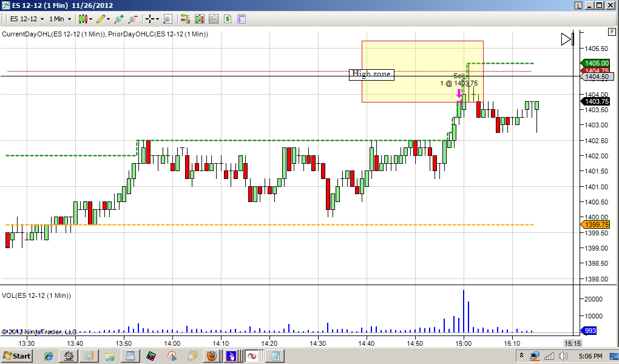Click the candlestick chart style icon

tap(83, 19)
